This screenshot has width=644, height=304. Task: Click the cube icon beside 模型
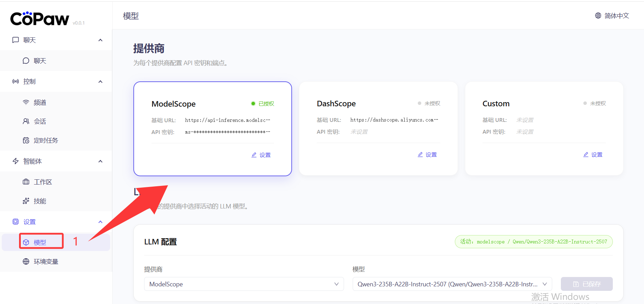26,242
